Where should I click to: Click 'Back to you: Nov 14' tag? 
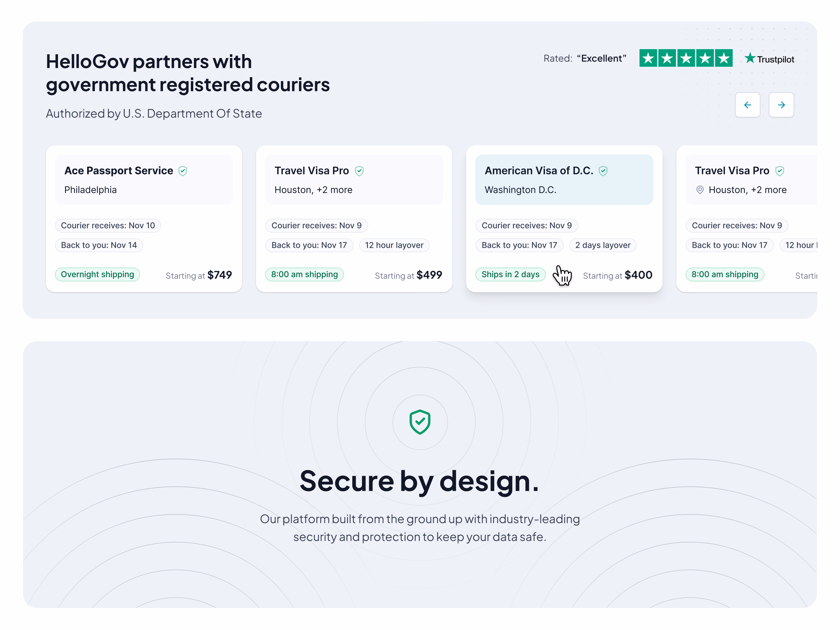[99, 245]
